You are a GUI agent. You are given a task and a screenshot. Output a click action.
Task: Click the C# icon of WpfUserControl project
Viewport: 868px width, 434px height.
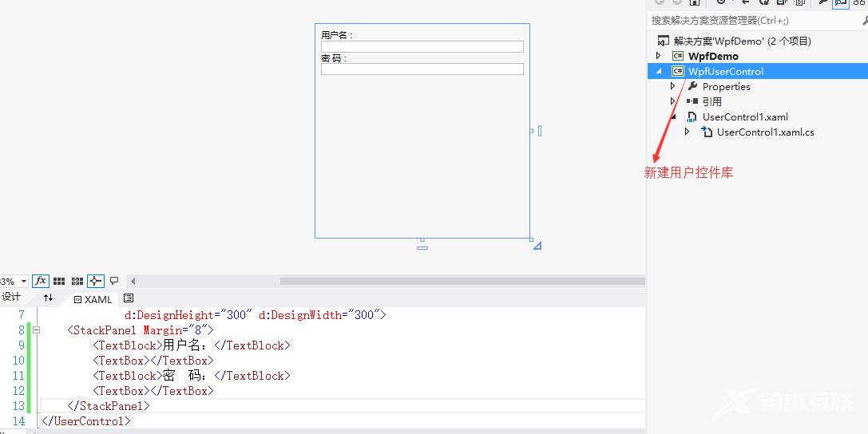coord(678,71)
